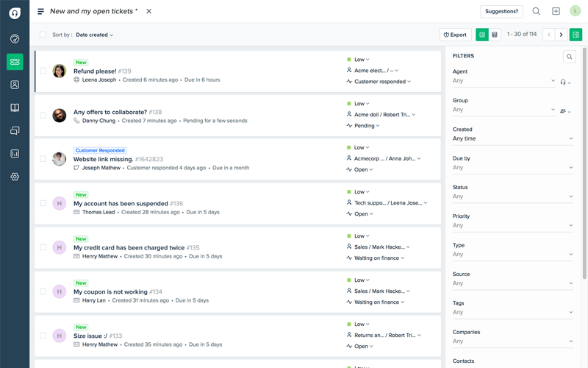Open the Tickets icon in sidebar
The height and width of the screenshot is (368, 588).
point(15,62)
